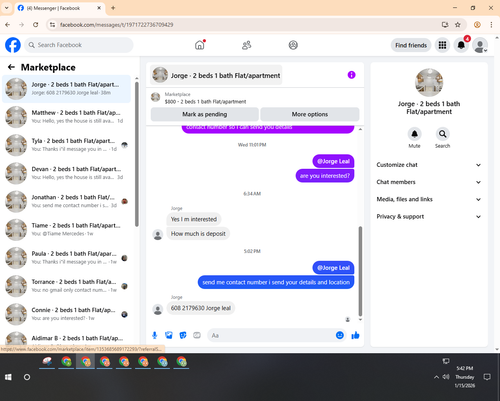500x401 pixels.
Task: Open the Groups icon in top navigation
Action: (293, 45)
